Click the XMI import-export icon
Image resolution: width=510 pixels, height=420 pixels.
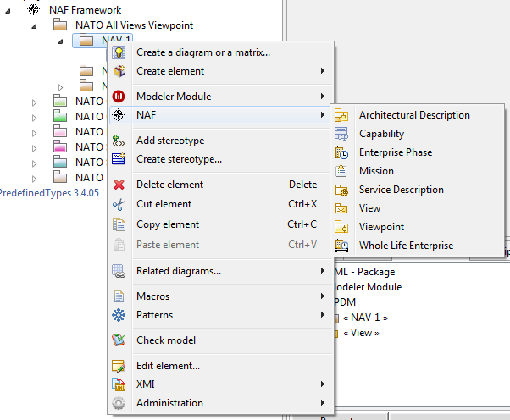(119, 384)
